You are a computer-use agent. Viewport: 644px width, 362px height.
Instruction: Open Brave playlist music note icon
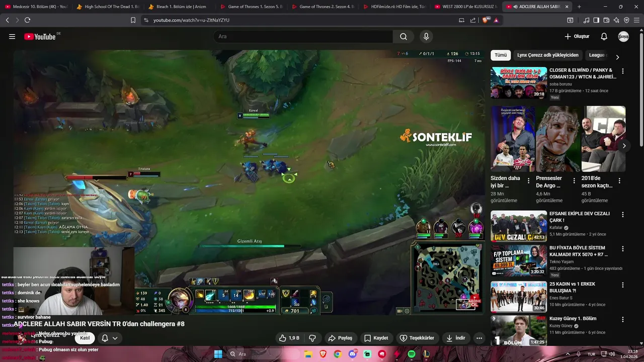pyautogui.click(x=586, y=20)
